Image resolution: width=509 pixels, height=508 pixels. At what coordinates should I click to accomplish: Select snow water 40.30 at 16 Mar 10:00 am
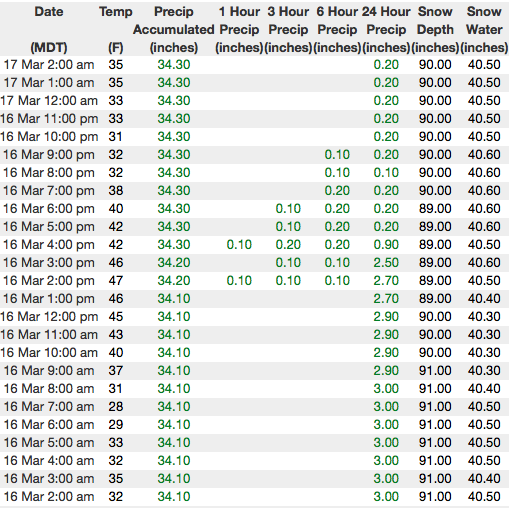click(484, 353)
